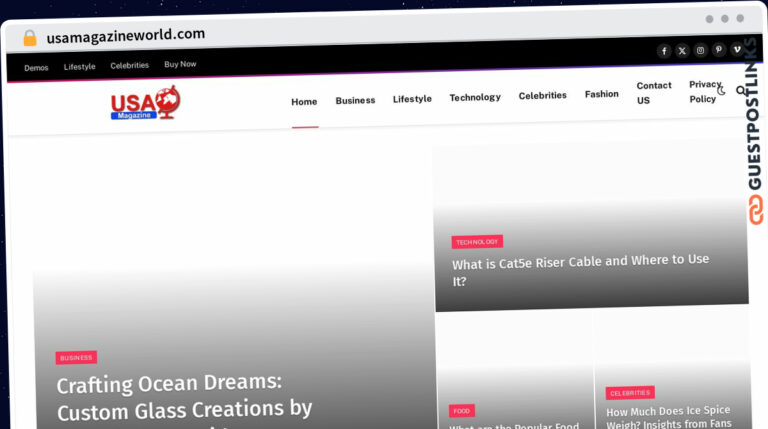Click the red BUSINESS category badge
The width and height of the screenshot is (768, 429).
point(76,358)
